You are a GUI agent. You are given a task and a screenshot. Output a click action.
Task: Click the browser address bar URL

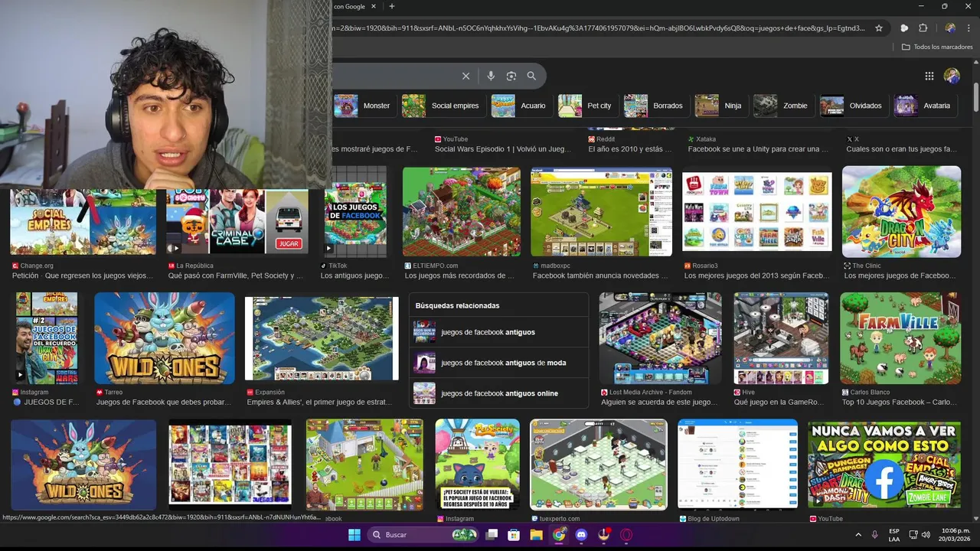599,28
